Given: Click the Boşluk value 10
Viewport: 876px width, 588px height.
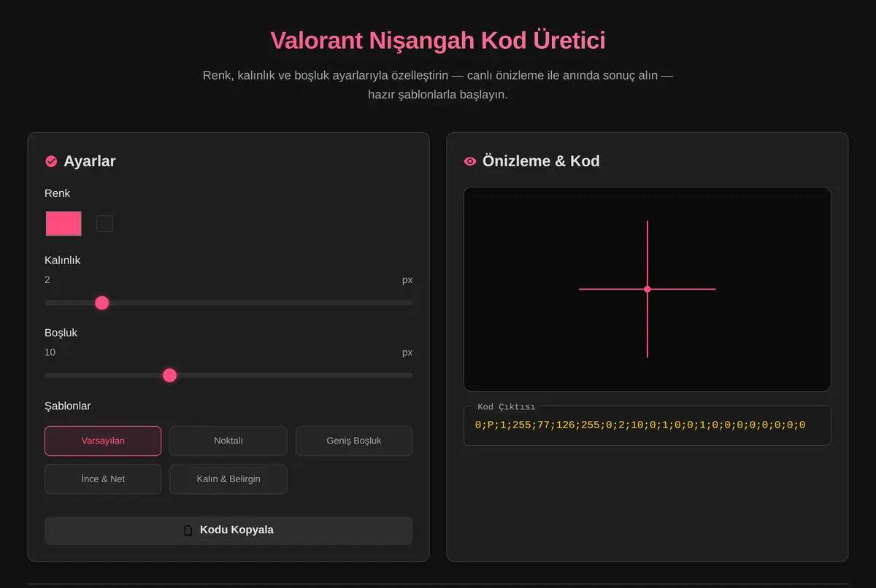Looking at the screenshot, I should tap(50, 352).
